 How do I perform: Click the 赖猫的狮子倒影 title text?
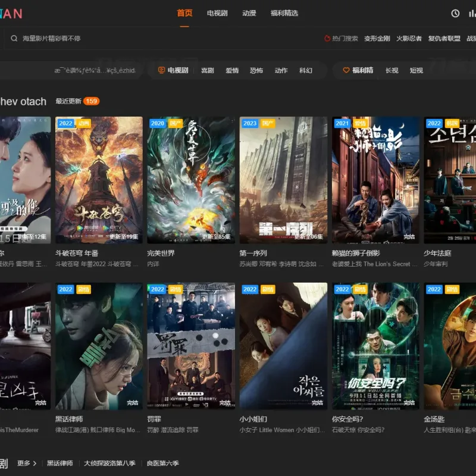tap(356, 253)
